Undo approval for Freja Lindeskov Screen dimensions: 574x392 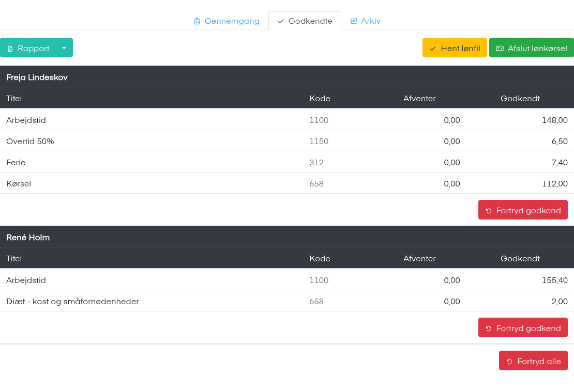523,210
